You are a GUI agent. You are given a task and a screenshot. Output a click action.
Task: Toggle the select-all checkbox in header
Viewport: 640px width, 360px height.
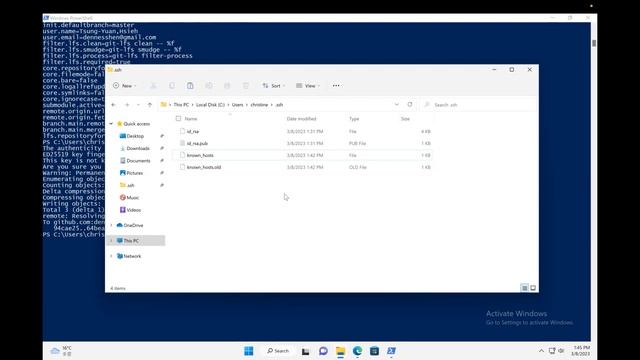pyautogui.click(x=178, y=119)
